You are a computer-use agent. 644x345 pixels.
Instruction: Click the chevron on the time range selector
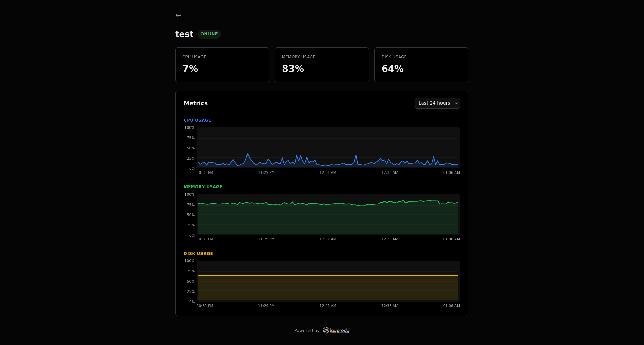(x=456, y=103)
